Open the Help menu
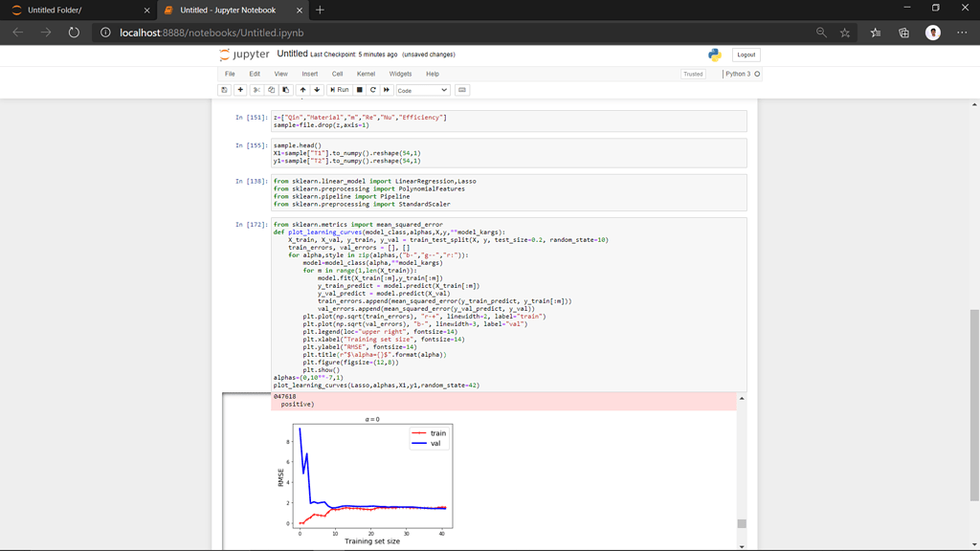Image resolution: width=980 pixels, height=551 pixels. (433, 74)
